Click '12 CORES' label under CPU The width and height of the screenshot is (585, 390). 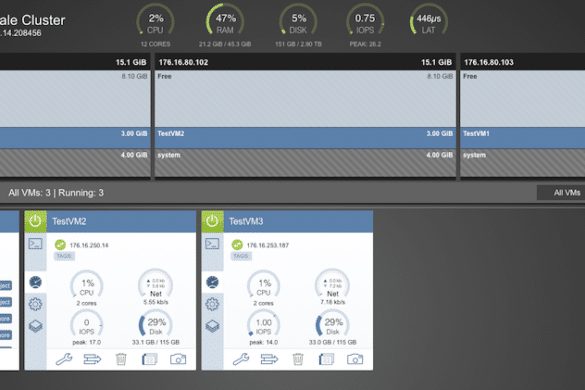point(156,44)
